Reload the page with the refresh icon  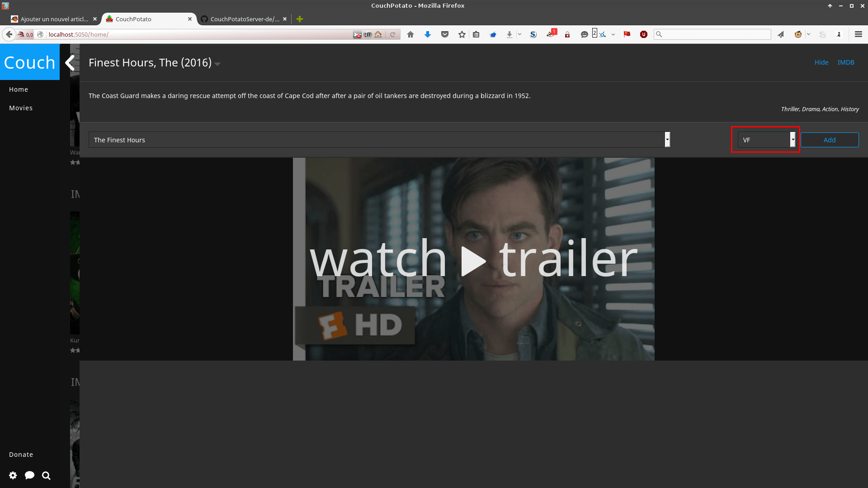tap(393, 34)
